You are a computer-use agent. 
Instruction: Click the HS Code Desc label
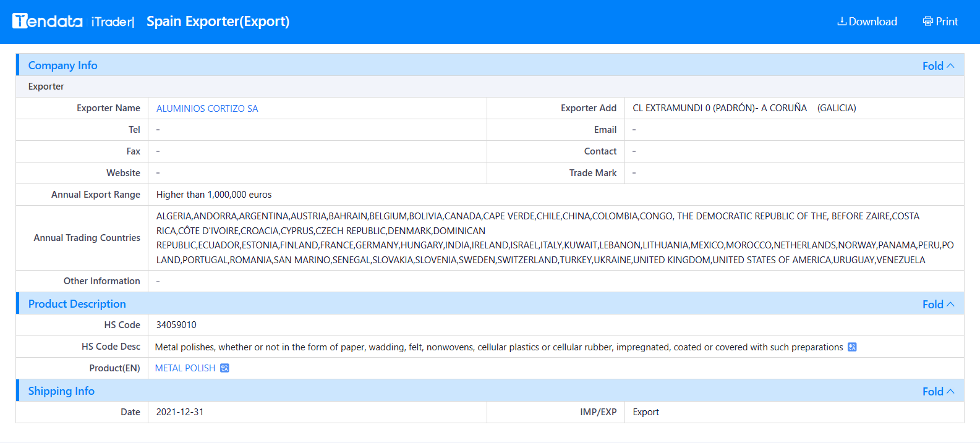(111, 347)
